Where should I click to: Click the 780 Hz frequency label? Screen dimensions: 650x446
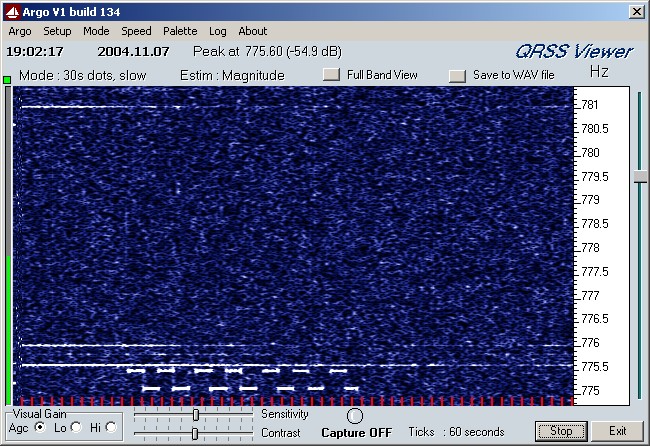tap(590, 153)
